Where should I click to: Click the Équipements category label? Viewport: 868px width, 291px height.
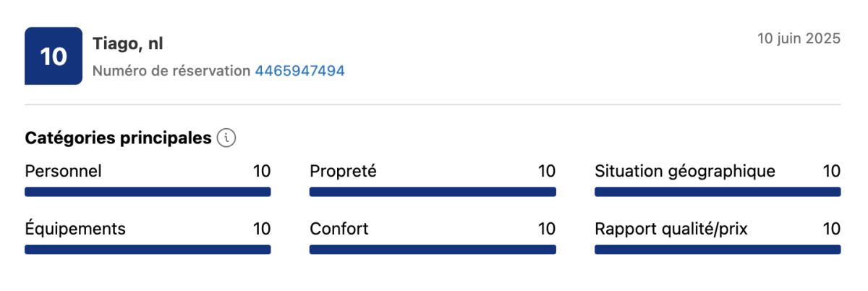tap(75, 229)
